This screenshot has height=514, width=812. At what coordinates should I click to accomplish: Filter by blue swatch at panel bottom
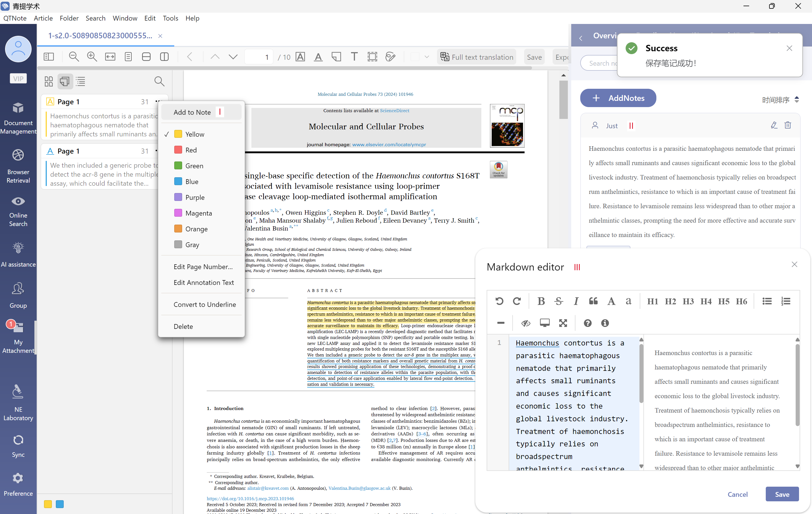(60, 504)
